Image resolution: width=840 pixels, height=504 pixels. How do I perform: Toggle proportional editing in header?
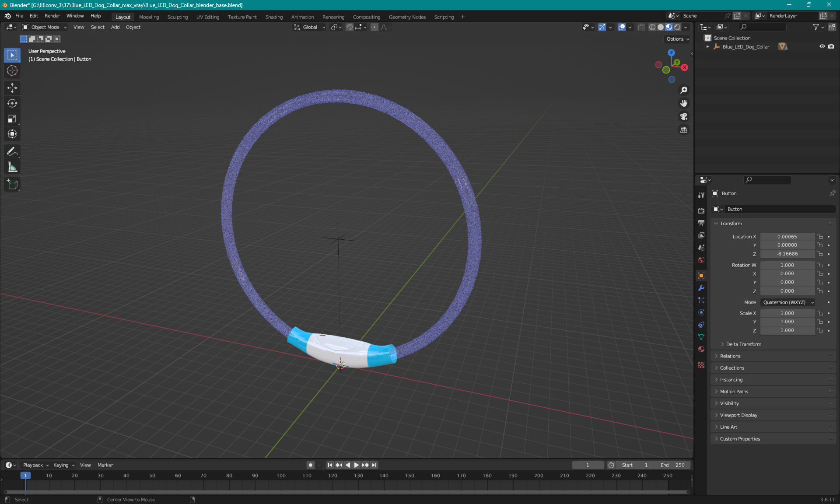(374, 27)
